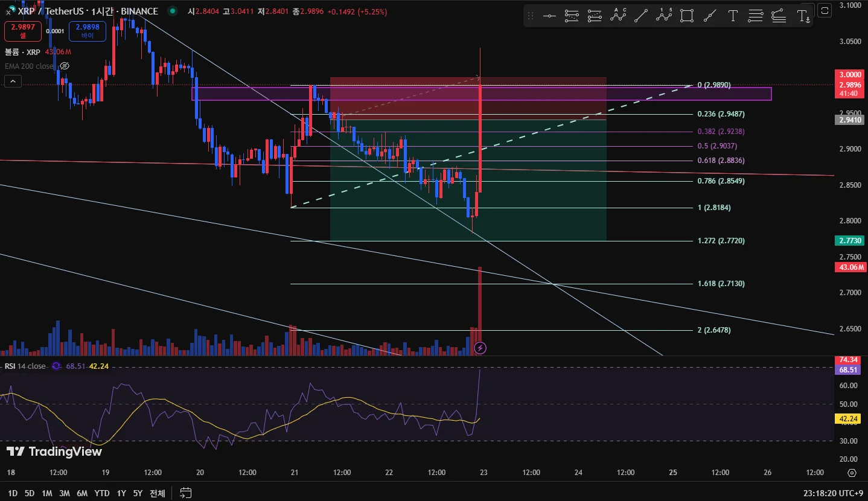Image resolution: width=868 pixels, height=501 pixels.
Task: Select the rectangle drawing tool
Action: (687, 16)
